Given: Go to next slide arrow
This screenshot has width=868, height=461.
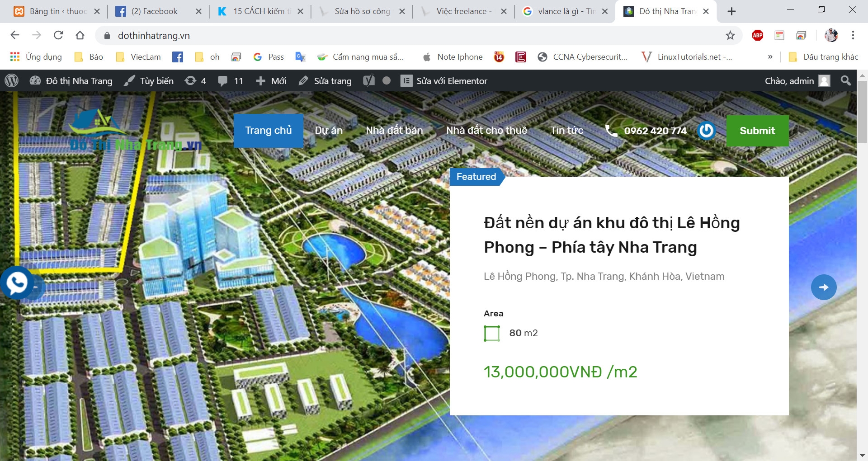Looking at the screenshot, I should click(824, 287).
